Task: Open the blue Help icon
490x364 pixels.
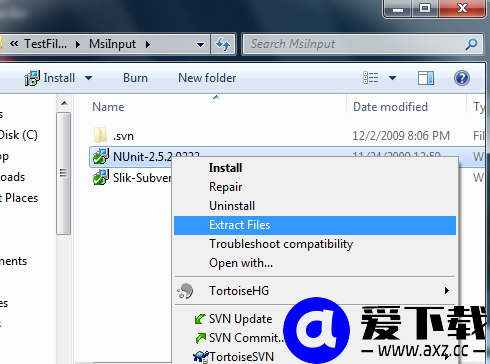Action: pos(462,78)
